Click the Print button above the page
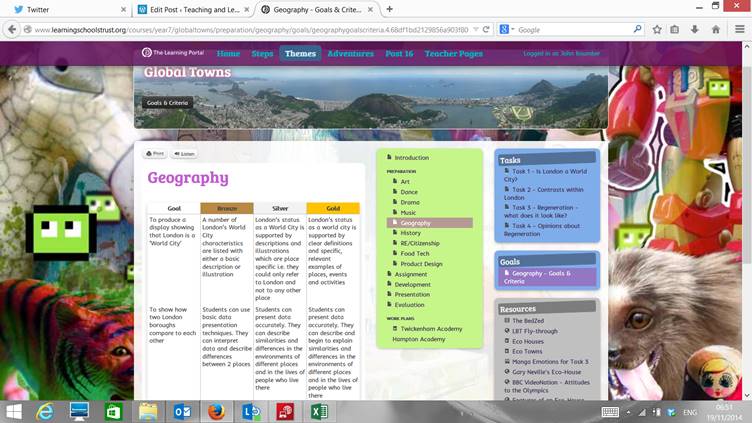 155,154
